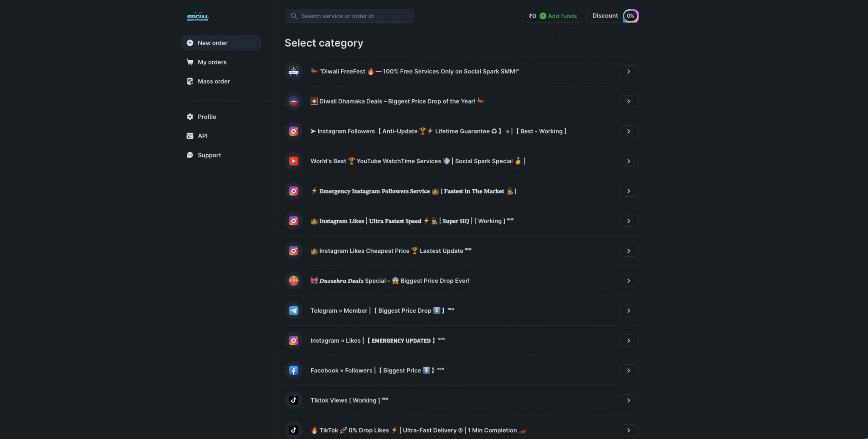Screen dimensions: 868x439
Task: Go to Mass order page
Action: [214, 81]
